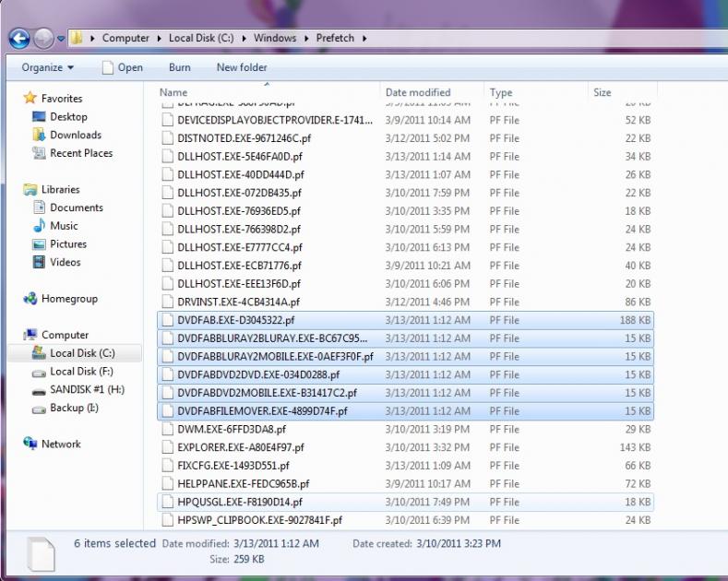This screenshot has height=581, width=728.
Task: Expand the arrow after Prefetch in breadcrumb
Action: (364, 38)
